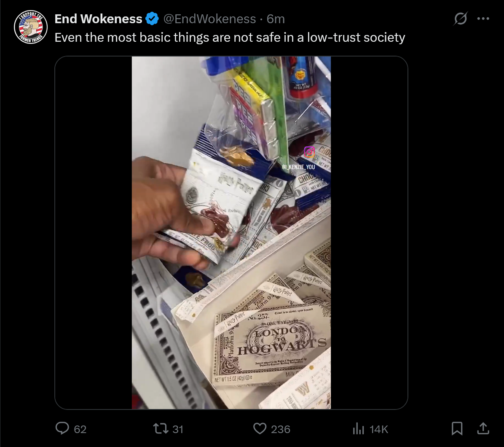Click the blue verified badge
The width and height of the screenshot is (504, 447).
(x=152, y=19)
